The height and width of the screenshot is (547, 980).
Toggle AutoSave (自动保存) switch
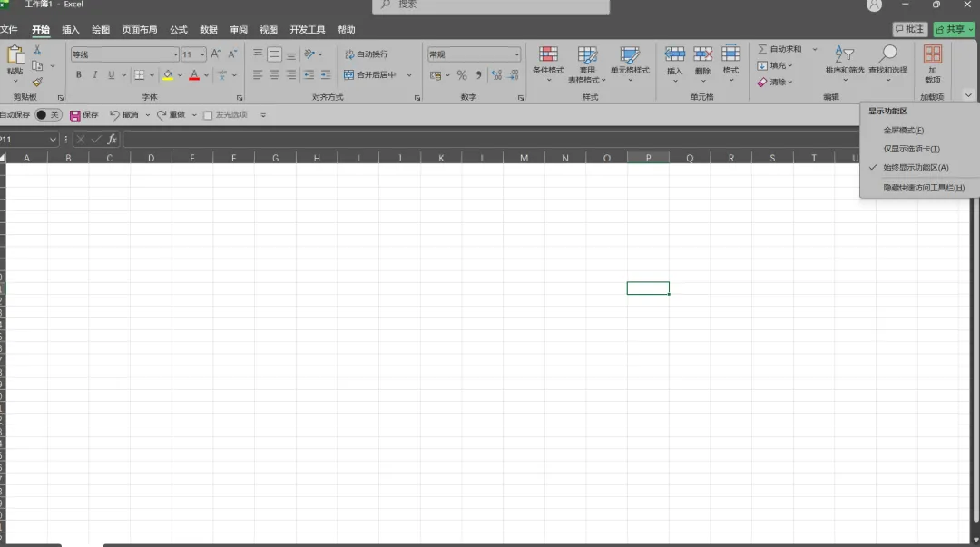click(48, 115)
